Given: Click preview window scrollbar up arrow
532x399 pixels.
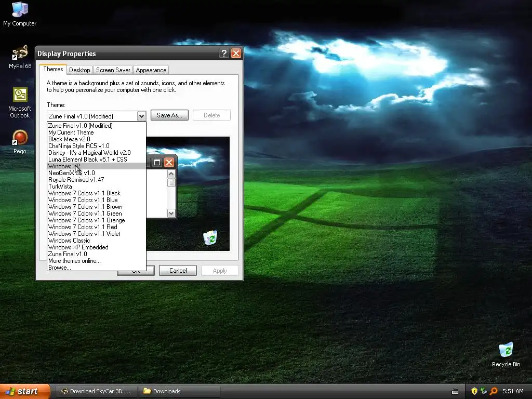Looking at the screenshot, I should [171, 174].
